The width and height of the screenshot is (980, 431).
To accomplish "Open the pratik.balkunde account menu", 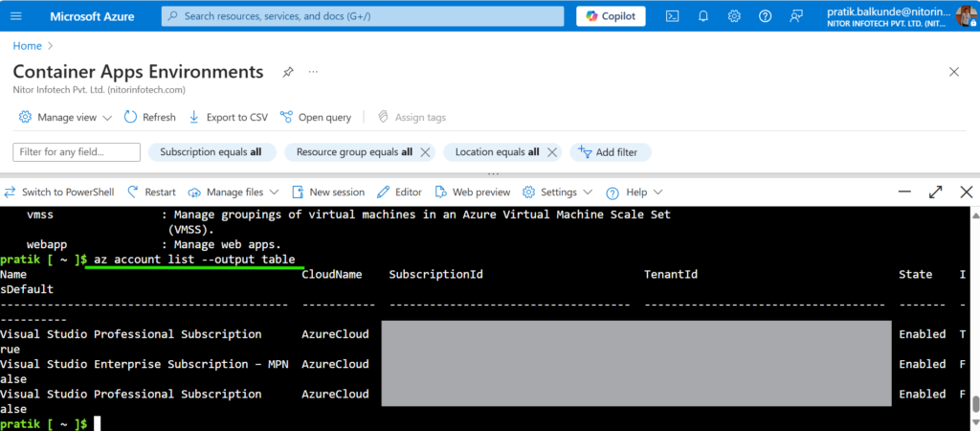I will pos(888,16).
